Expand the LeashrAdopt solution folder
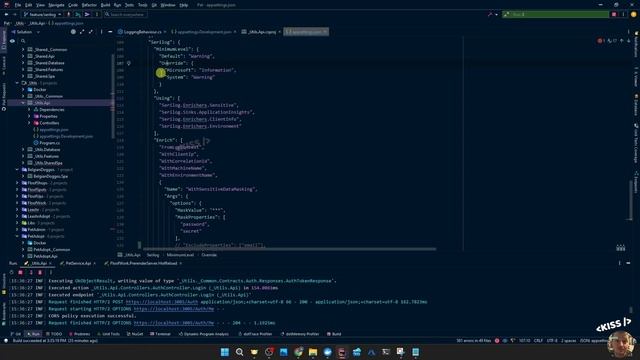 [x=17, y=216]
